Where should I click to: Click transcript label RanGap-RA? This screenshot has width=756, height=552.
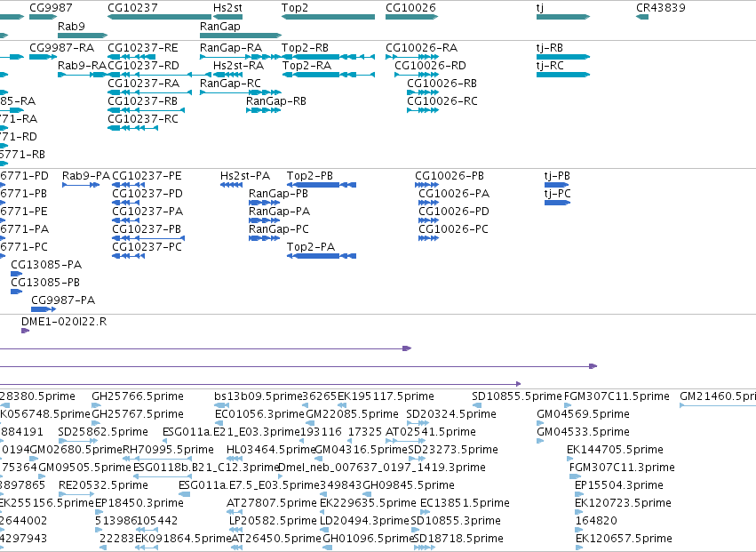(231, 48)
